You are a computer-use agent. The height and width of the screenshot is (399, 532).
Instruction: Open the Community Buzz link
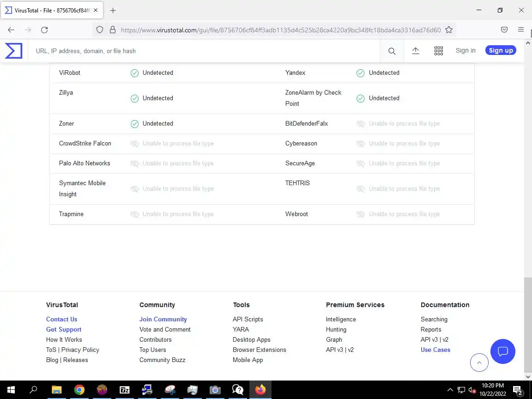pyautogui.click(x=163, y=360)
